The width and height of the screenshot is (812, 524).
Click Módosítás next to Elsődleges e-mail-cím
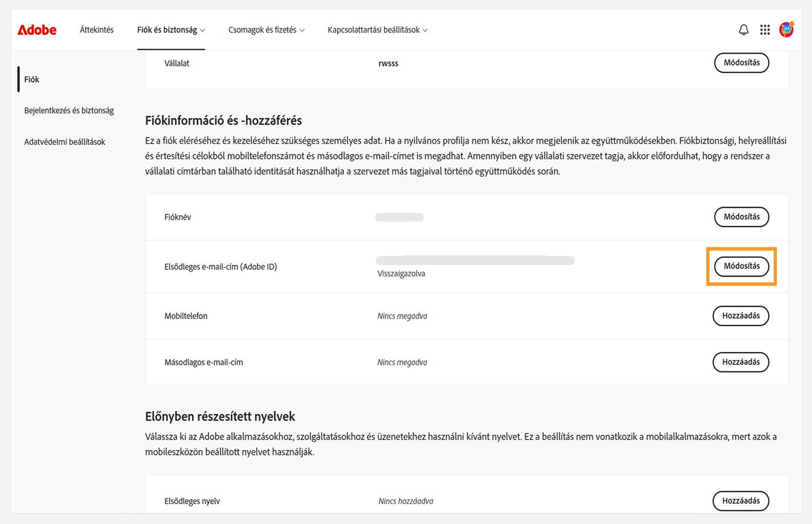pyautogui.click(x=741, y=266)
